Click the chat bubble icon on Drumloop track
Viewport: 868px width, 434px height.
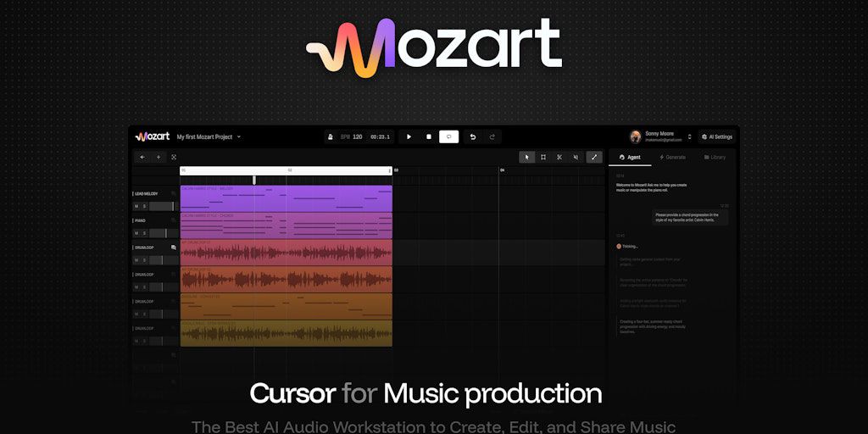(173, 248)
